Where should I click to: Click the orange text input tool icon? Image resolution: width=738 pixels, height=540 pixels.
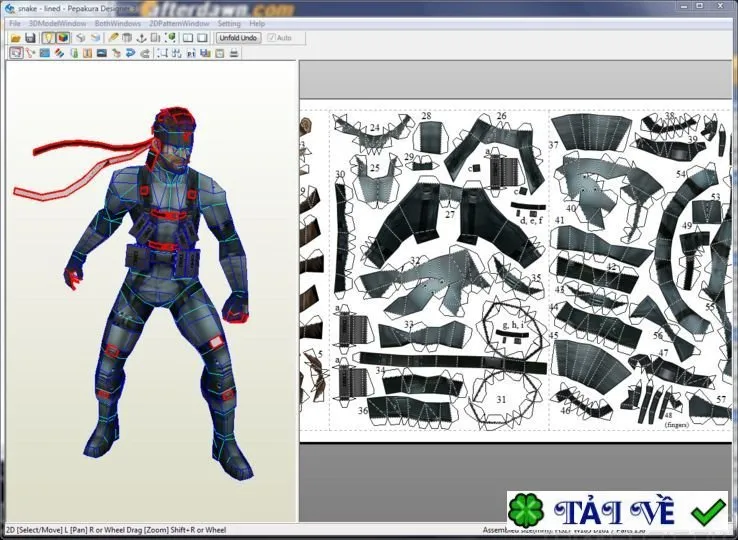[x=88, y=53]
